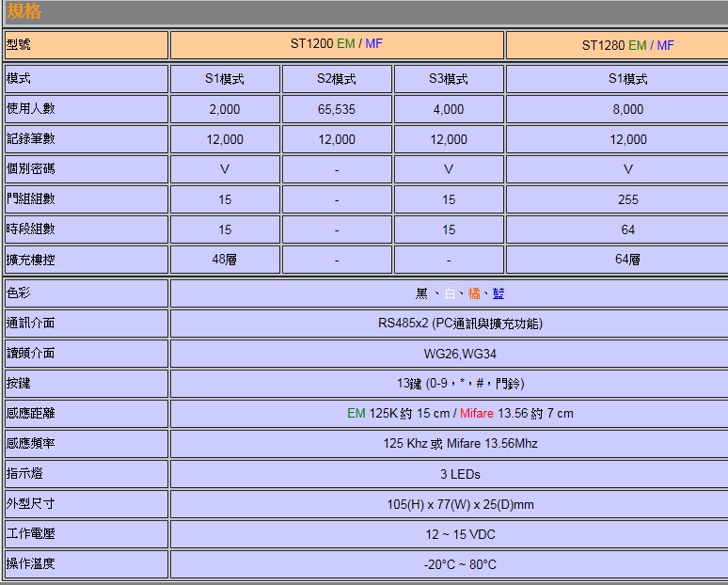The height and width of the screenshot is (585, 728).
Task: Click the blue 藍 color text
Action: [499, 293]
